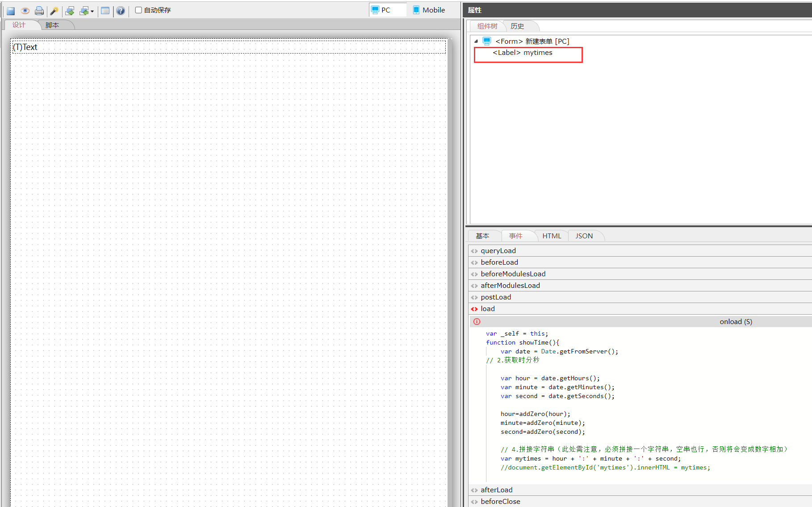Open dropdown arrow next to import icon
Image resolution: width=812 pixels, height=507 pixels.
[x=92, y=11]
